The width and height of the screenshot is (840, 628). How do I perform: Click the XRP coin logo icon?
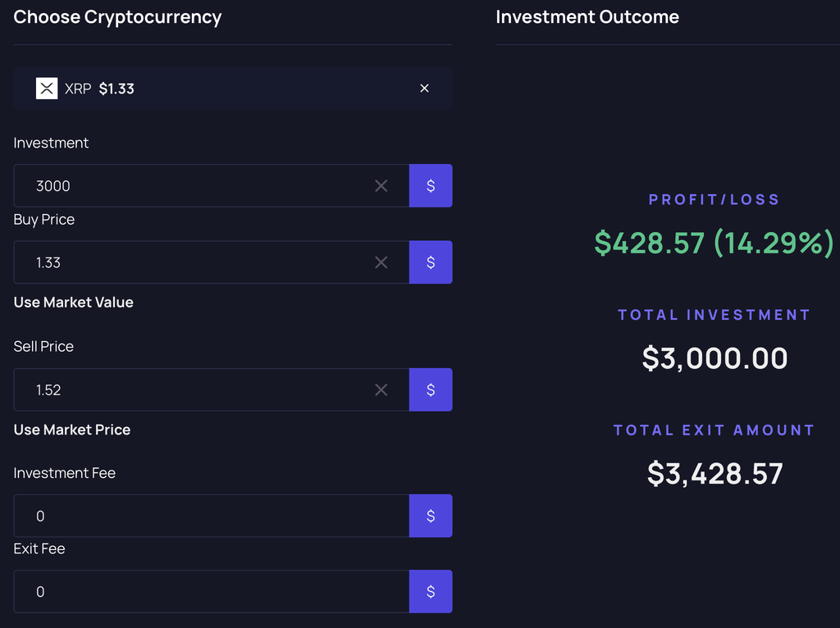(47, 89)
